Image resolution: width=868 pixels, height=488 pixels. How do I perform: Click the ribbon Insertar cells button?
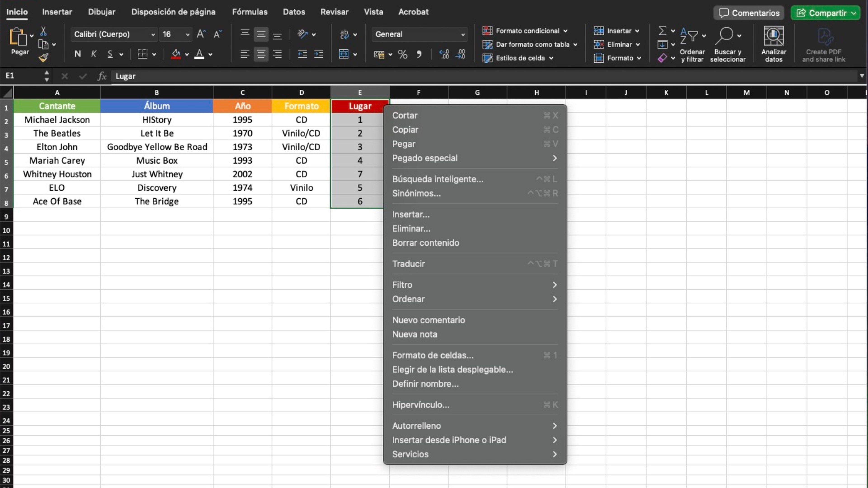(x=616, y=31)
